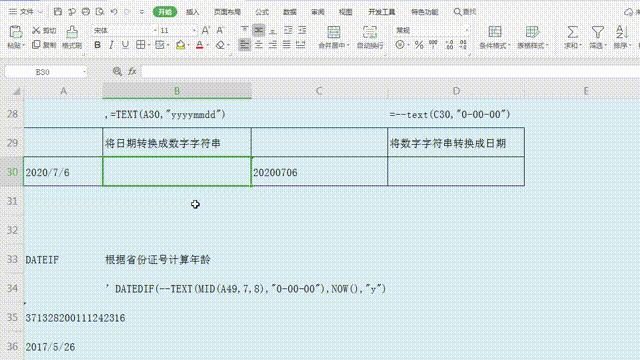
Task: Expand the fill color dropdown arrow
Action: point(189,45)
